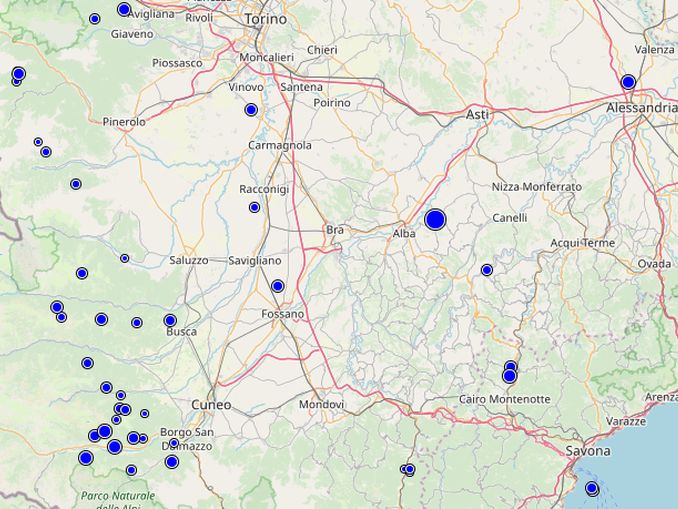Open the blue marker directly above Busca
Screen dimensions: 678x509
point(170,321)
